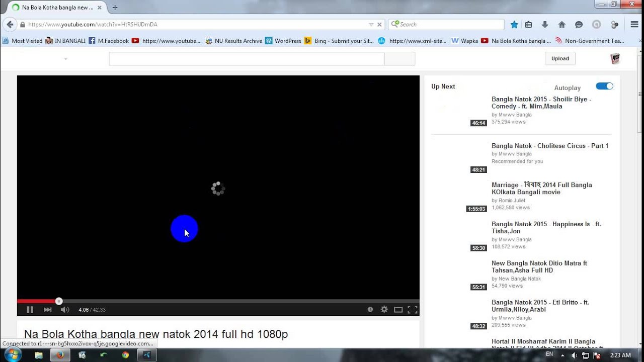The image size is (644, 362).
Task: Pause the video with the pause button
Action: pyautogui.click(x=30, y=310)
